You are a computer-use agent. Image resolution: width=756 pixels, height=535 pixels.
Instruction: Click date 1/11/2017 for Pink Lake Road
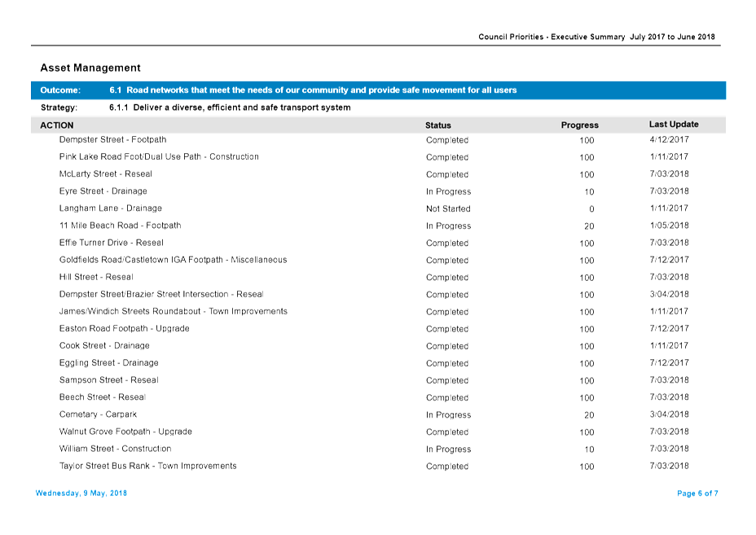click(669, 156)
